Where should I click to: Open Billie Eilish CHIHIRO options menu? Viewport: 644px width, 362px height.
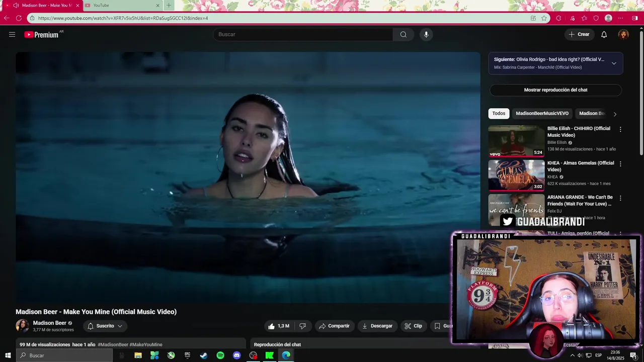coord(620,129)
